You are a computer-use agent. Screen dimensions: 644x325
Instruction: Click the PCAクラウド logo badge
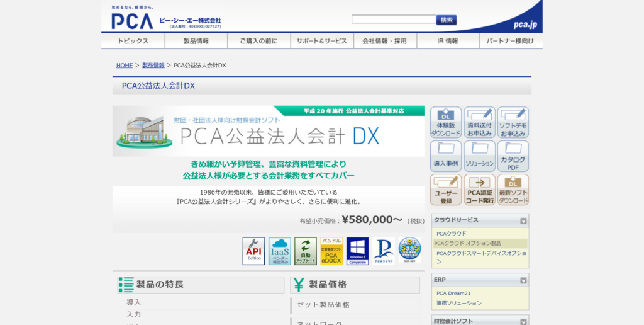coord(384,251)
